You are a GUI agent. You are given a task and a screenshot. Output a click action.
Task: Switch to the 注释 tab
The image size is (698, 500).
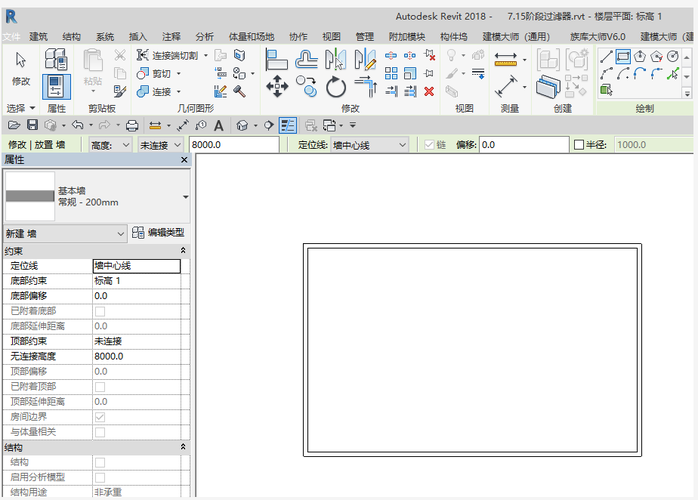(x=171, y=37)
